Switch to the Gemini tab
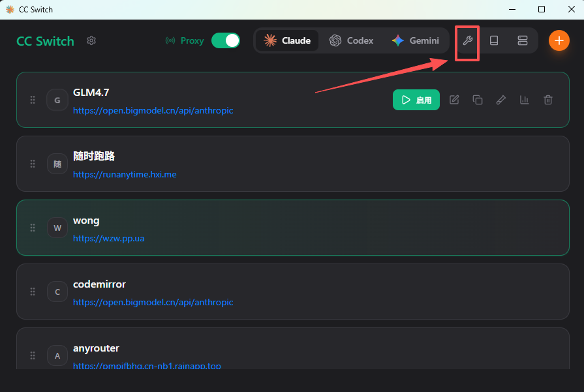Viewport: 584px width, 392px height. 415,40
